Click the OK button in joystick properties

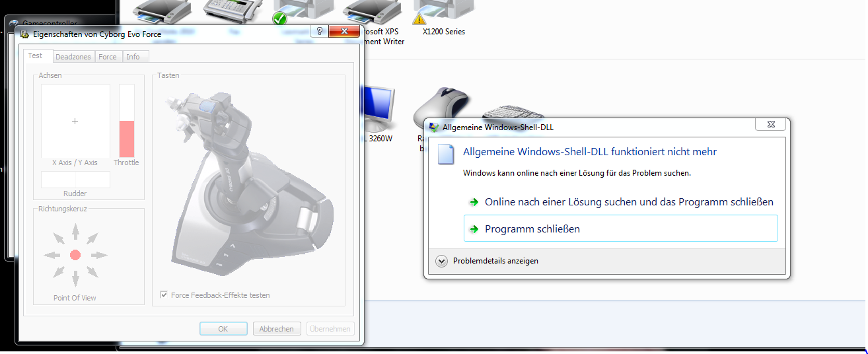click(223, 329)
